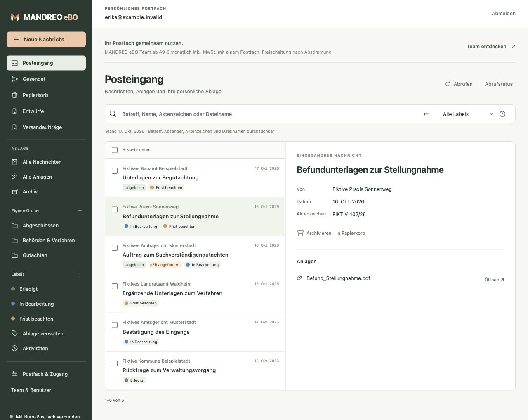Open Posteingang in the sidebar

coord(46,63)
